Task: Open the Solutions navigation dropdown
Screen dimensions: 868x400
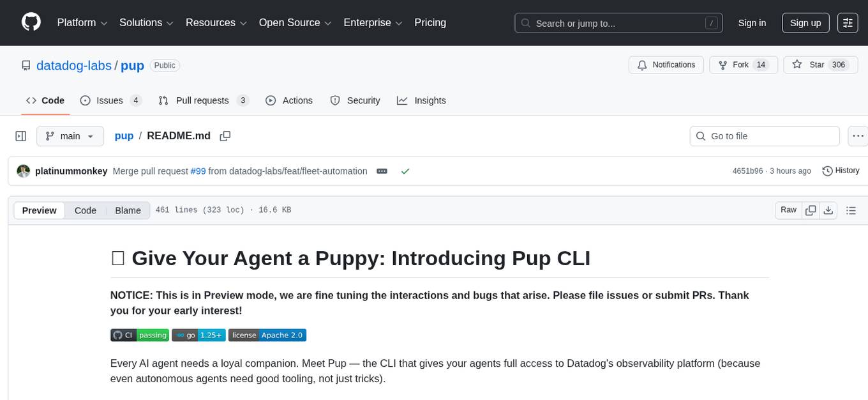Action: pyautogui.click(x=146, y=23)
